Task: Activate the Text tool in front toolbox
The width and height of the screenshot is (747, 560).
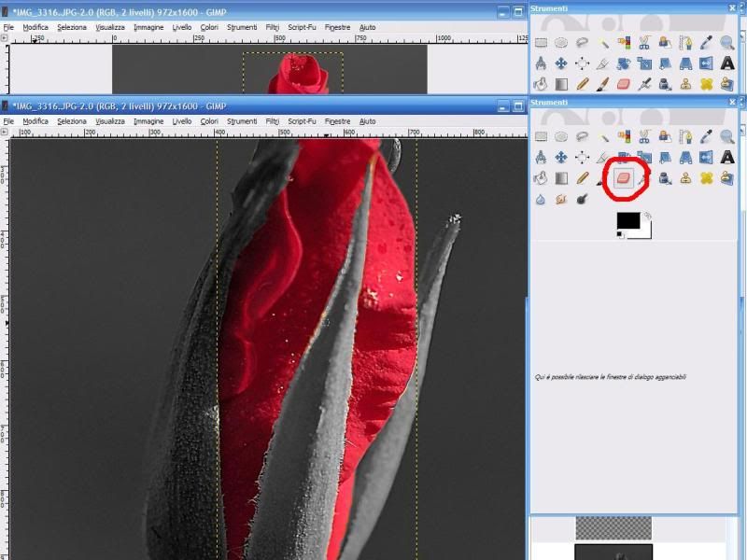Action: click(x=727, y=158)
